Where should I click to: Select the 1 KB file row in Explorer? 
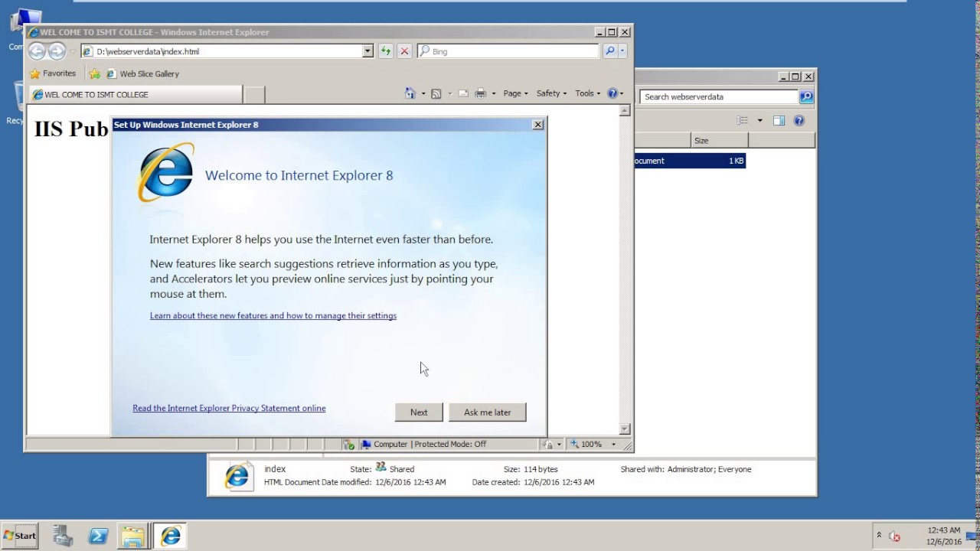(690, 161)
